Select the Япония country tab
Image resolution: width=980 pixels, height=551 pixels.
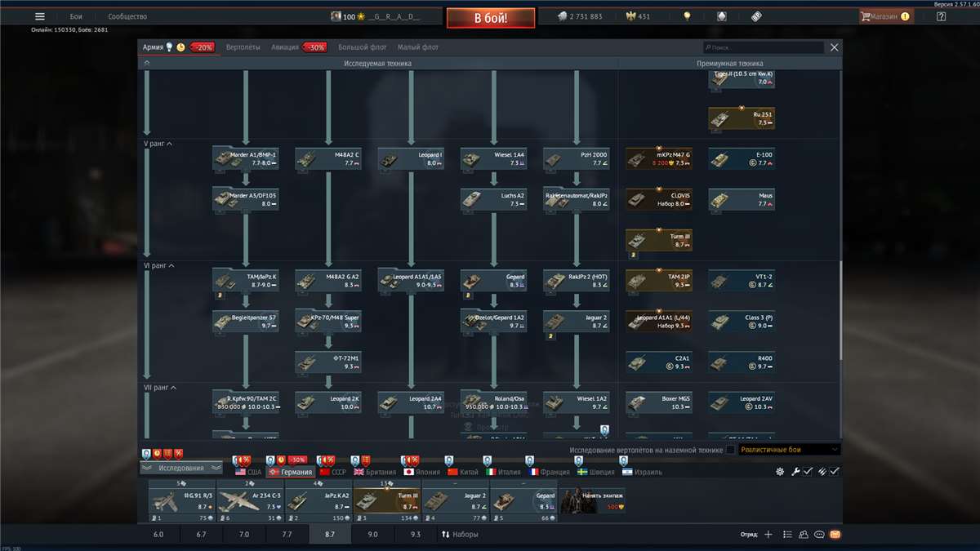(x=422, y=472)
